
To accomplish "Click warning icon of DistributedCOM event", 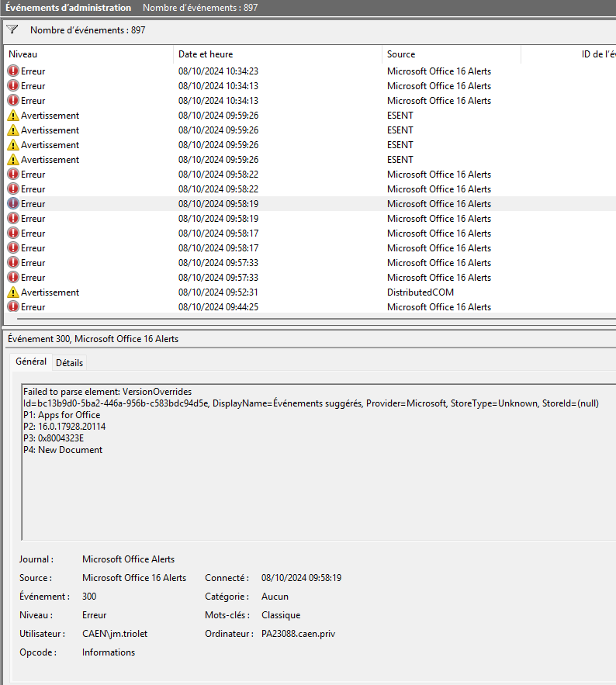I will tap(13, 292).
